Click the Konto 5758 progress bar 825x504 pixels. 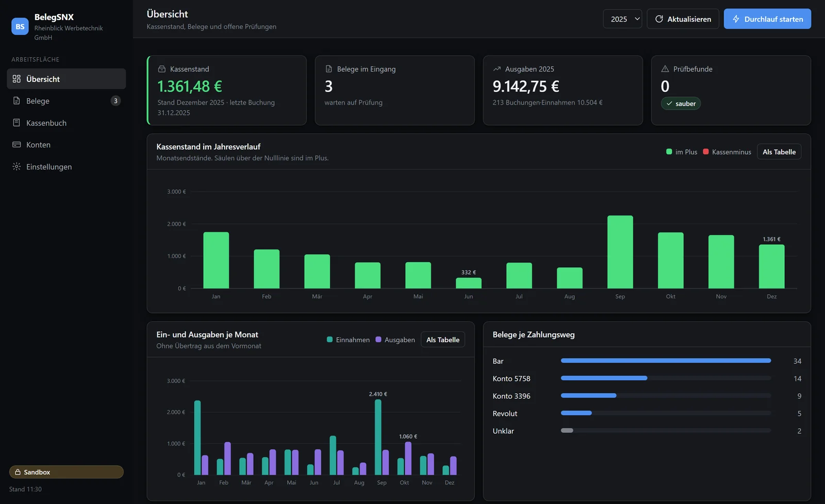click(666, 378)
